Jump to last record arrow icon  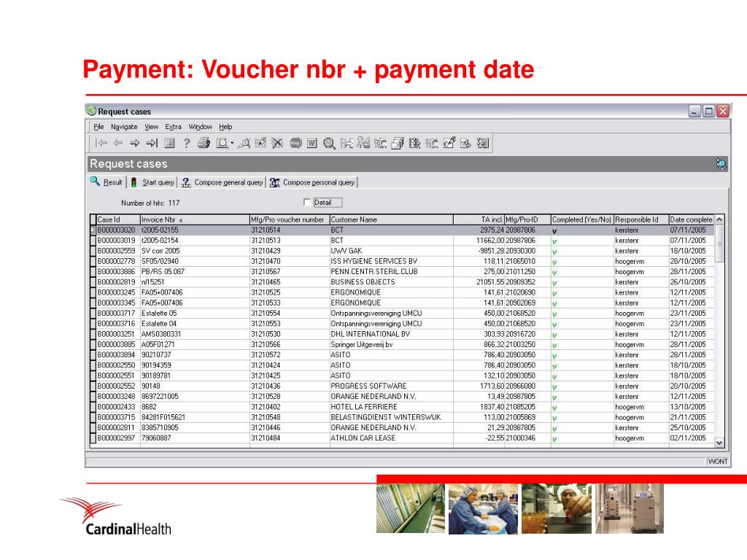(x=152, y=143)
